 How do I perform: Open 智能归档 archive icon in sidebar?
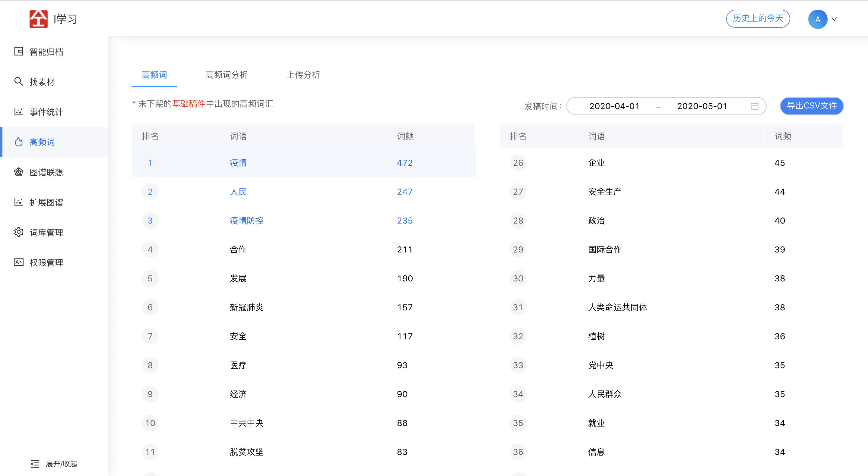pos(18,52)
